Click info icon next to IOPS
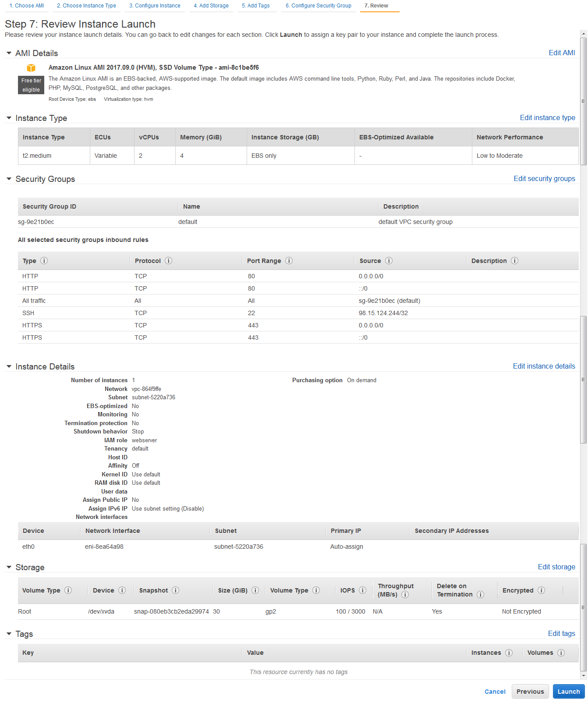The image size is (588, 703). [x=362, y=590]
